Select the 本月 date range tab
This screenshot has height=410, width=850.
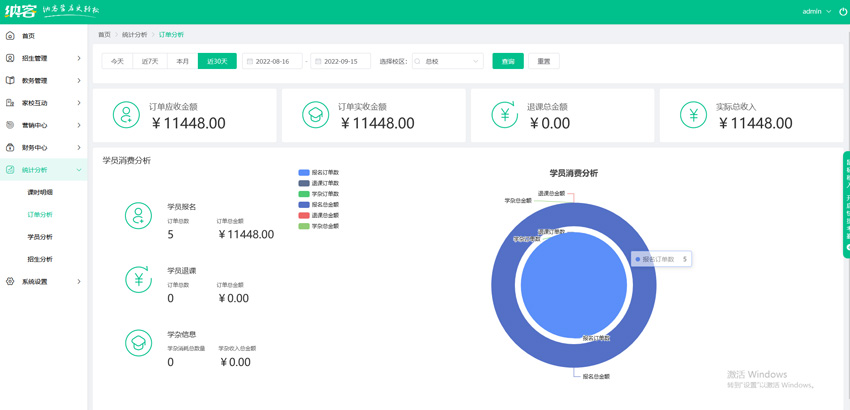(183, 61)
